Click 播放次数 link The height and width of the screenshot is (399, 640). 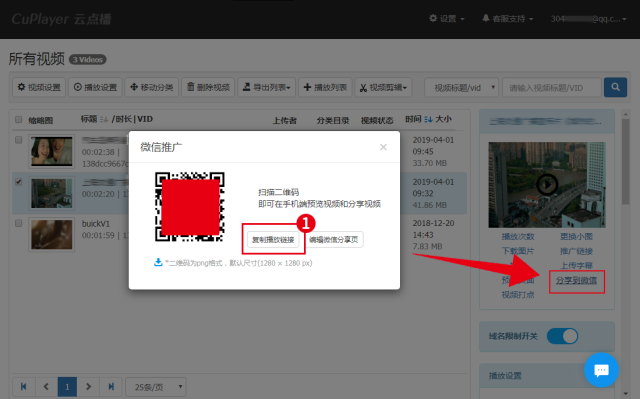[x=518, y=237]
